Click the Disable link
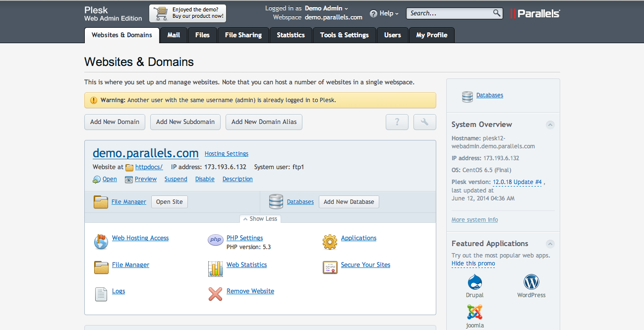The image size is (644, 330). [205, 179]
